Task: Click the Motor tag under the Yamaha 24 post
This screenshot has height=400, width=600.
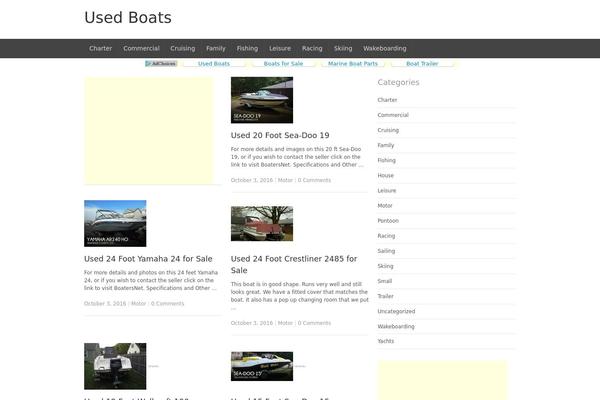Action: point(139,304)
